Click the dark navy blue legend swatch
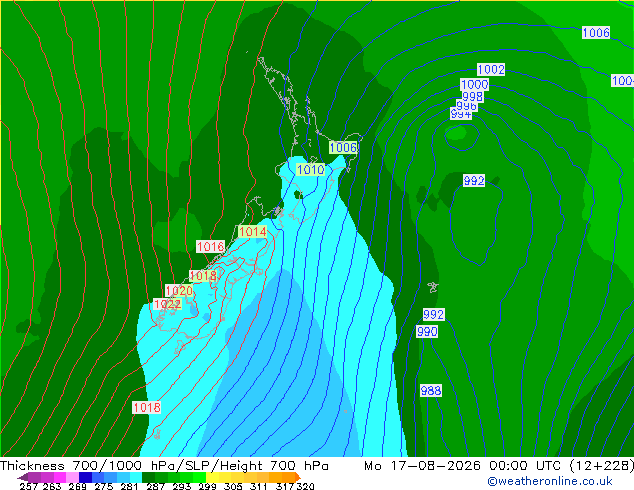 point(85,477)
